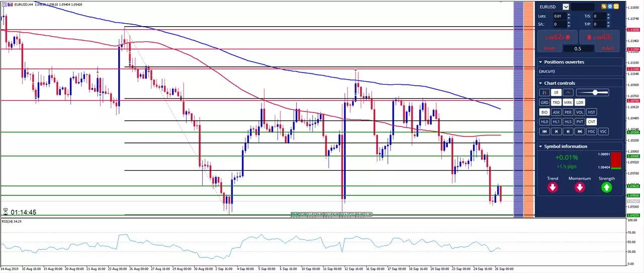This screenshot has width=644, height=273.
Task: Click the 0.5 spread value box
Action: [578, 48]
